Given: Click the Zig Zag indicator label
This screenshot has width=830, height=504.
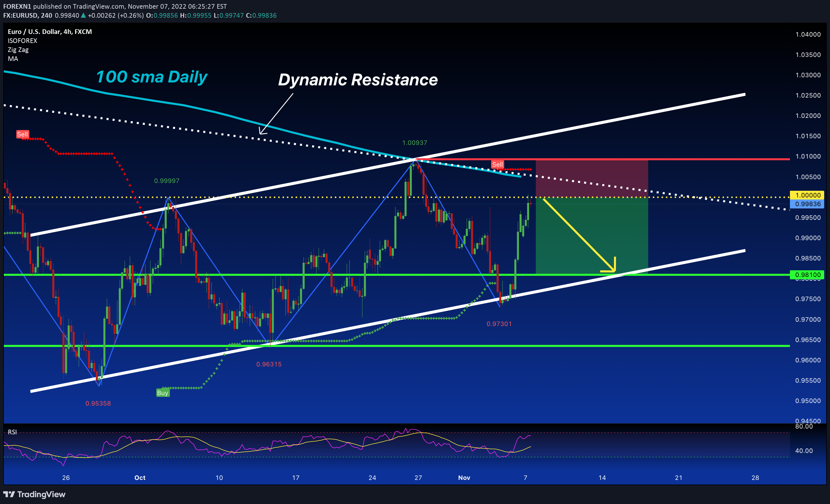Looking at the screenshot, I should coord(18,50).
